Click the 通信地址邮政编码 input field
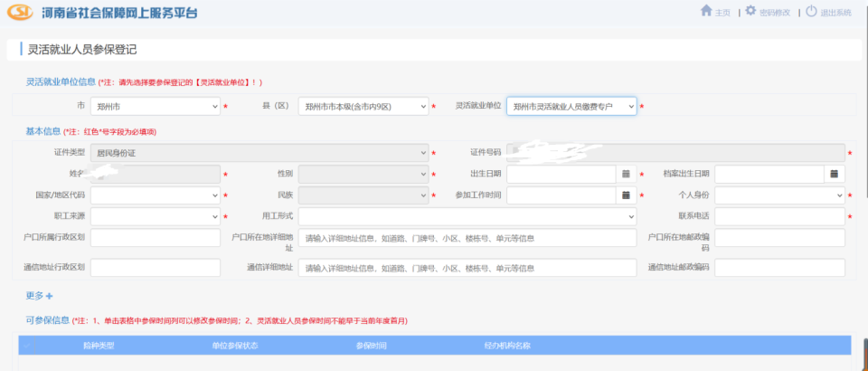Viewport: 868px width, 371px height. (779, 268)
